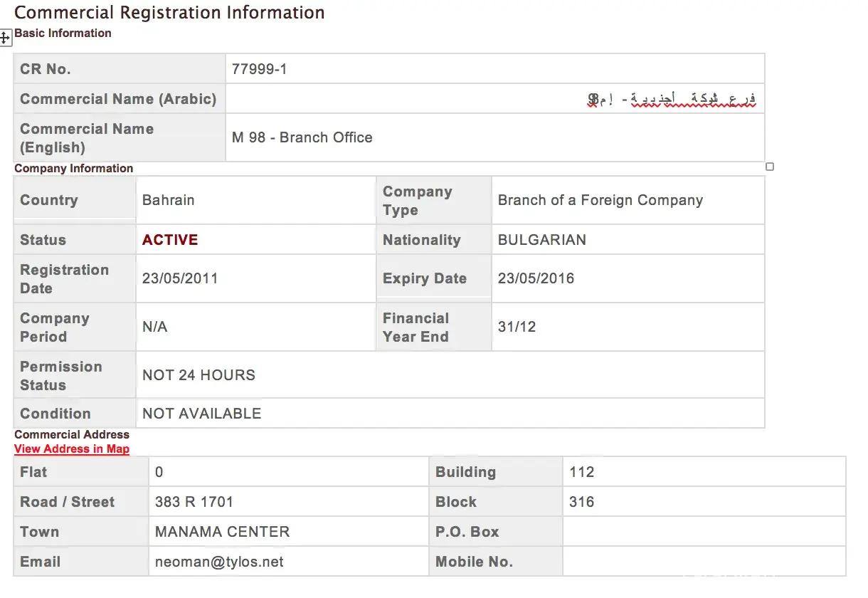Click the email neoman@tylos.net

coord(219,562)
